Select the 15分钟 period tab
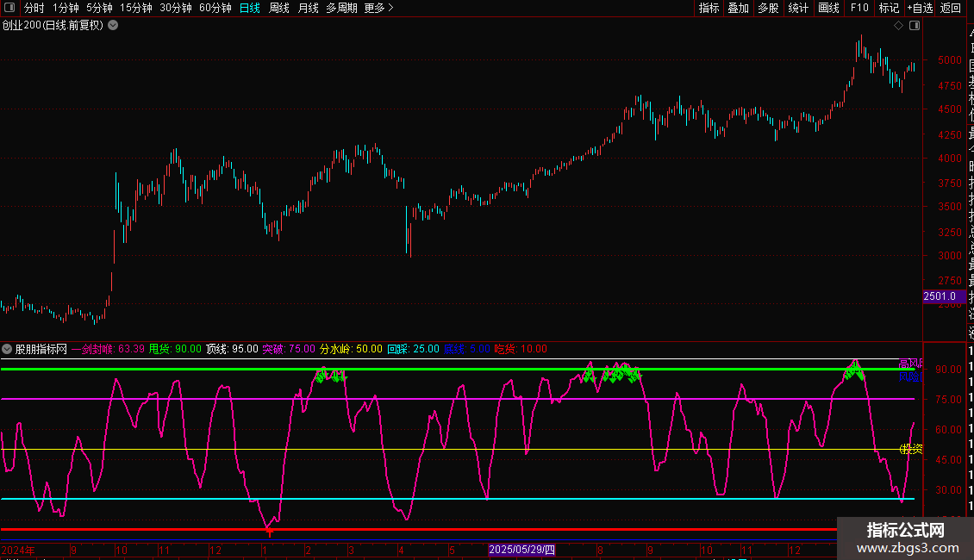Screen dimensions: 974x560 136,8
